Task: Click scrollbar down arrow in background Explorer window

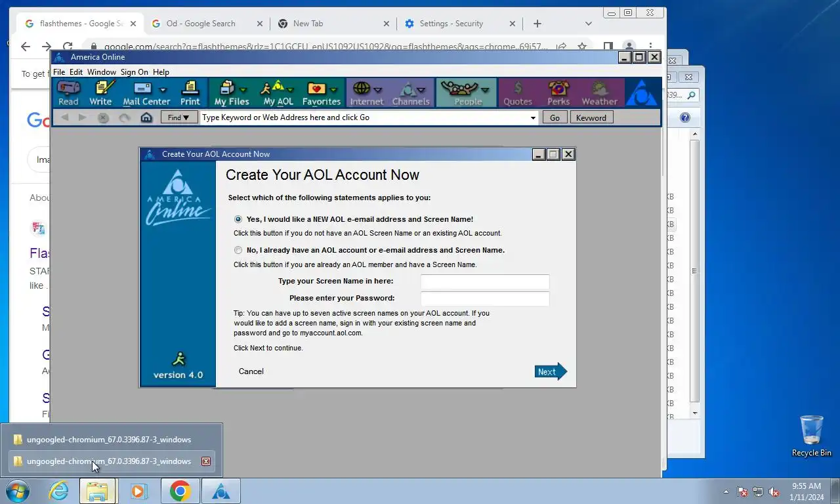Action: click(x=695, y=413)
